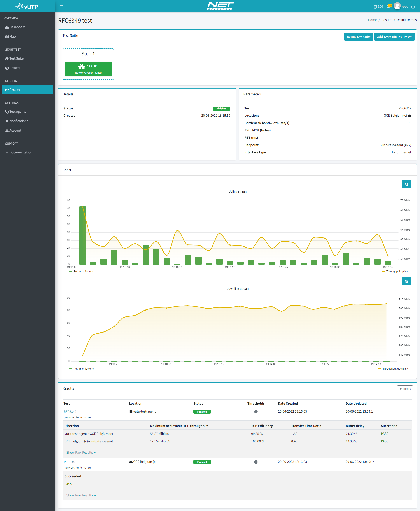Image resolution: width=420 pixels, height=511 pixels.
Task: Click the Date Updated column header
Action: [356, 404]
